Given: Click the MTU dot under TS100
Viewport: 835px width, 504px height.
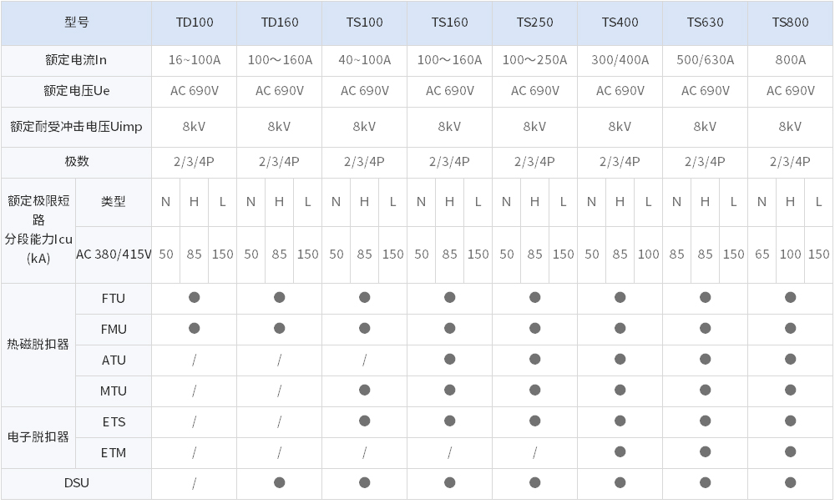Looking at the screenshot, I should [365, 390].
